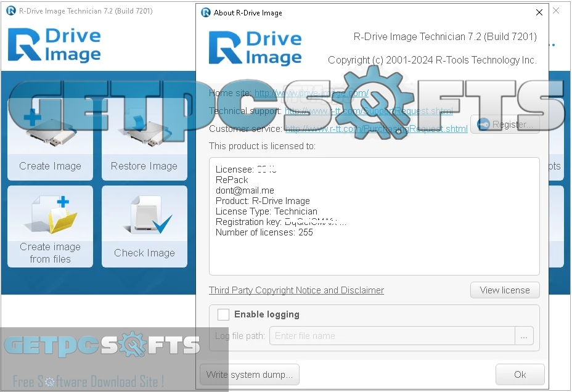
Task: Open Third Party Copyright Notice and Disclaimer
Action: (x=296, y=290)
